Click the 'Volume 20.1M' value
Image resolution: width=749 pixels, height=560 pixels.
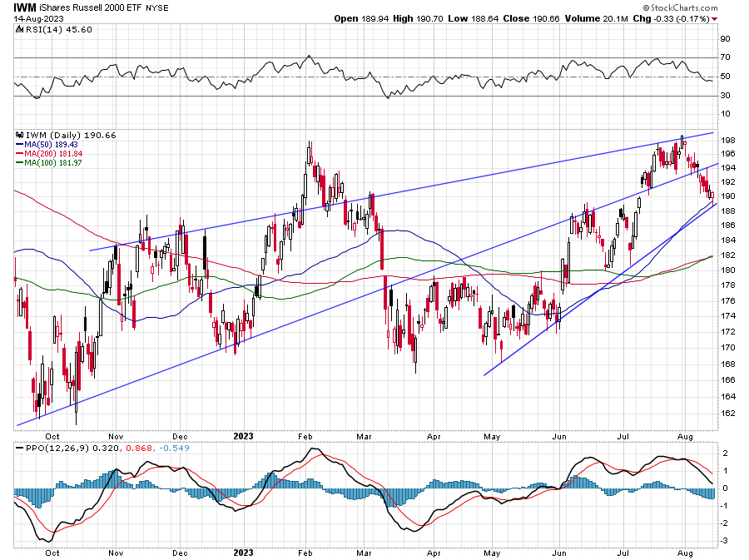click(x=596, y=18)
